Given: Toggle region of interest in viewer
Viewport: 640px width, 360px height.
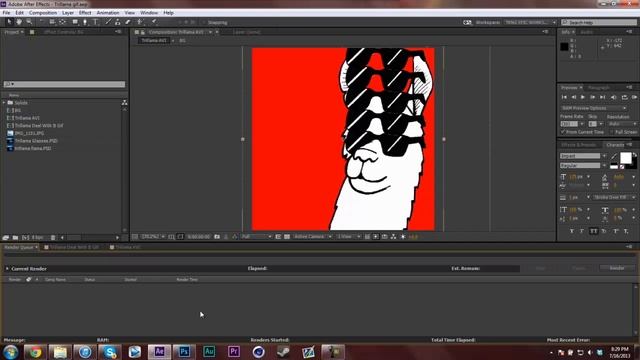Looking at the screenshot, I should [278, 237].
